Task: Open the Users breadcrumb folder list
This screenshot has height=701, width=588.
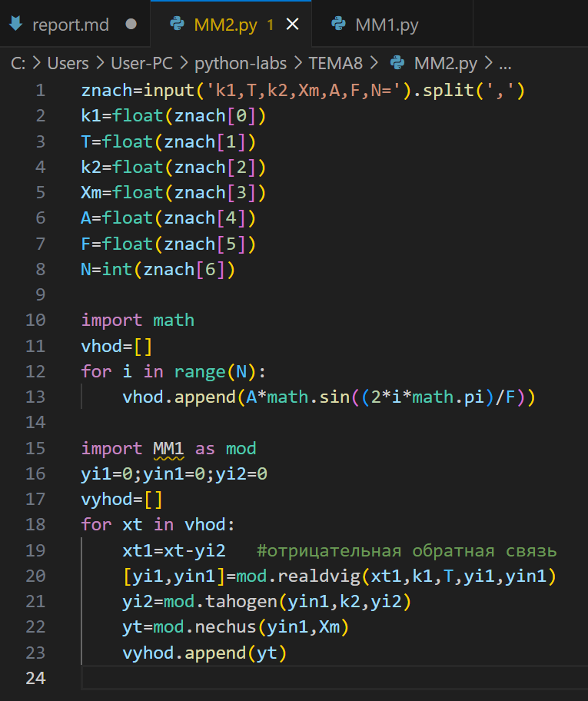Action: coord(68,63)
